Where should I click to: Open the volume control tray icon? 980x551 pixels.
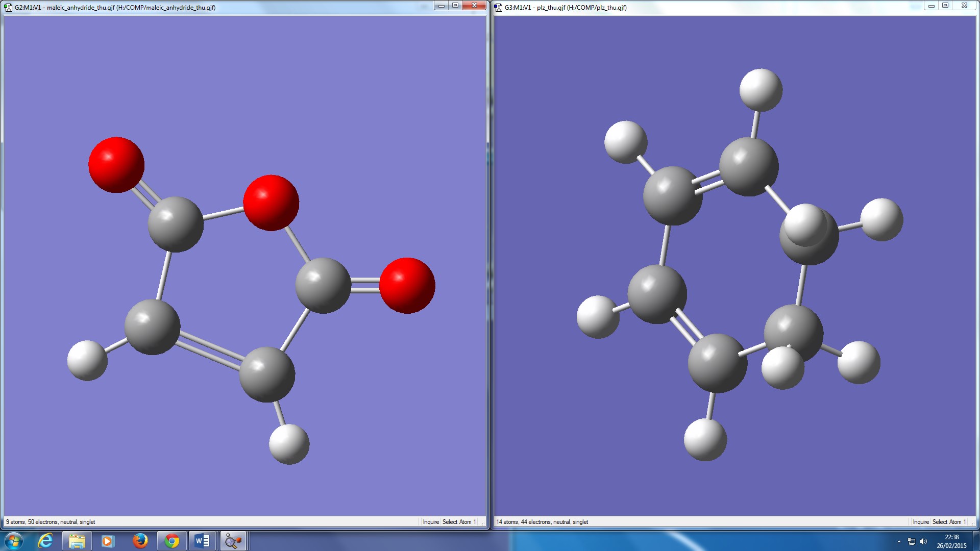pos(923,541)
